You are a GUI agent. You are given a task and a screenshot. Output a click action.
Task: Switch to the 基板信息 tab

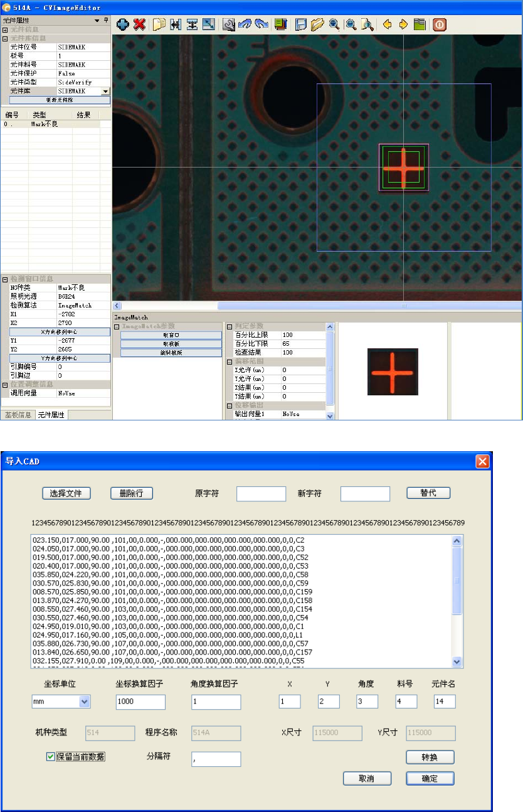click(x=18, y=415)
